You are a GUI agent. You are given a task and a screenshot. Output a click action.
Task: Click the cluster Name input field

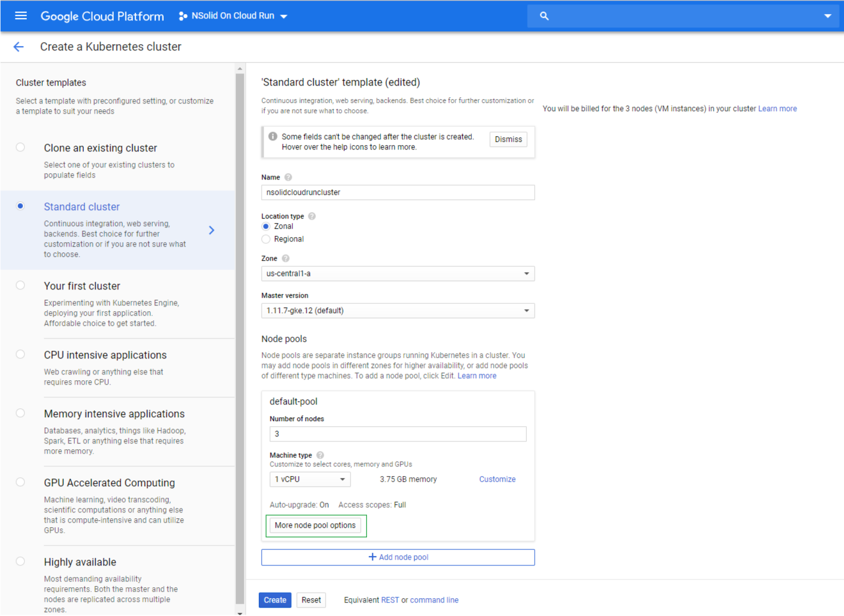[x=398, y=192]
